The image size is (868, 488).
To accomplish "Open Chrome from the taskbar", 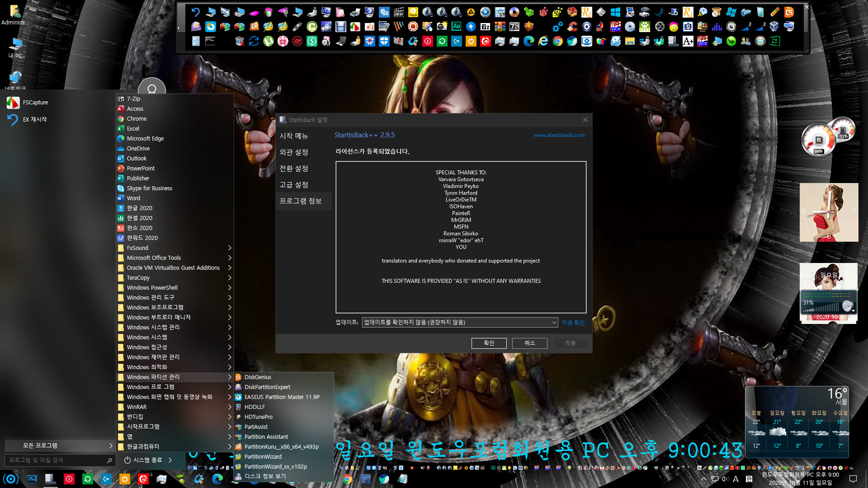I will [x=347, y=479].
